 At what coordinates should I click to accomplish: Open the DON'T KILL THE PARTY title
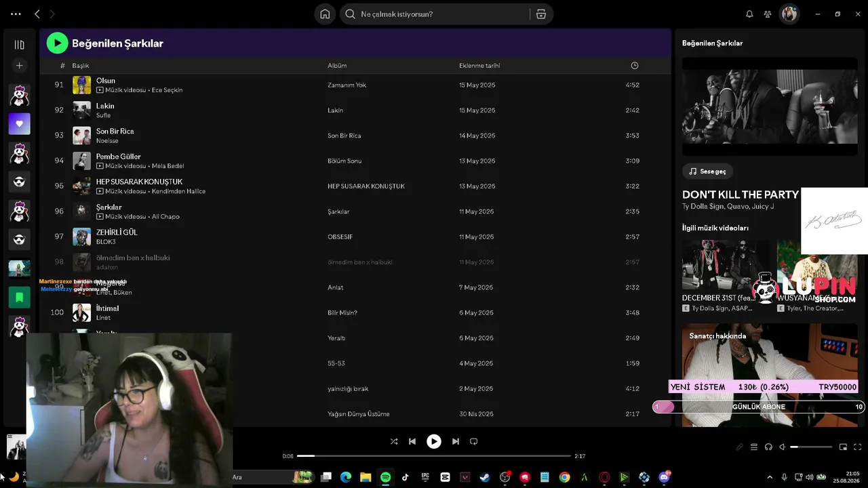point(741,195)
